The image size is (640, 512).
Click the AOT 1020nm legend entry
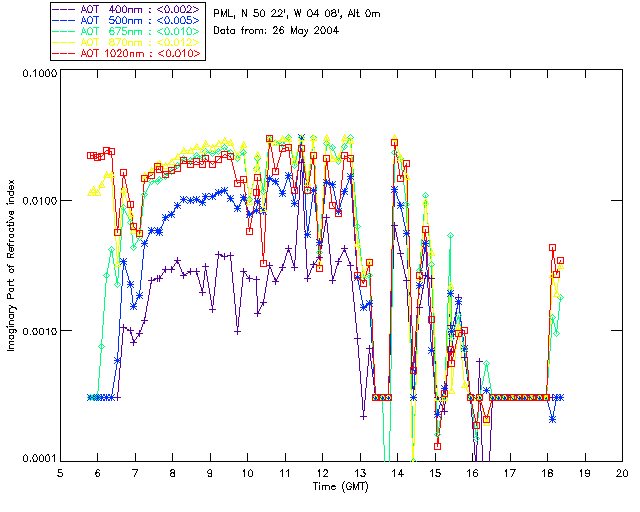tap(127, 53)
